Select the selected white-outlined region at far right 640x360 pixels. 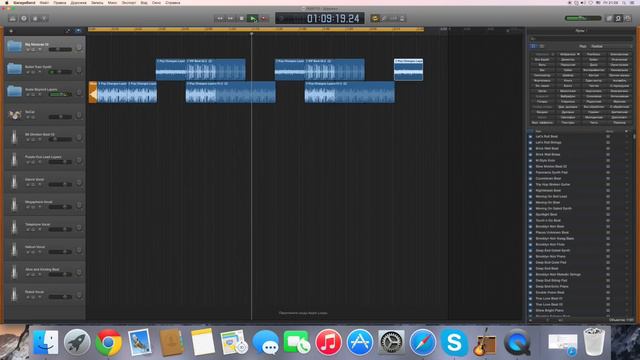408,69
